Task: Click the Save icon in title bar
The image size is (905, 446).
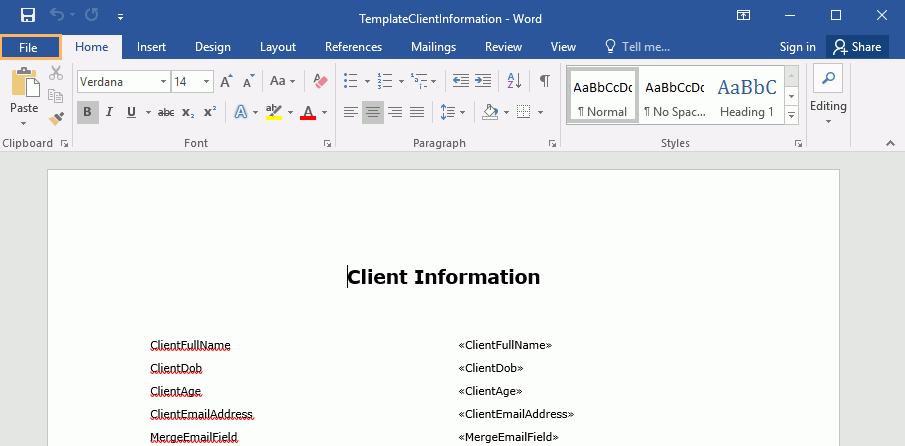Action: [28, 16]
